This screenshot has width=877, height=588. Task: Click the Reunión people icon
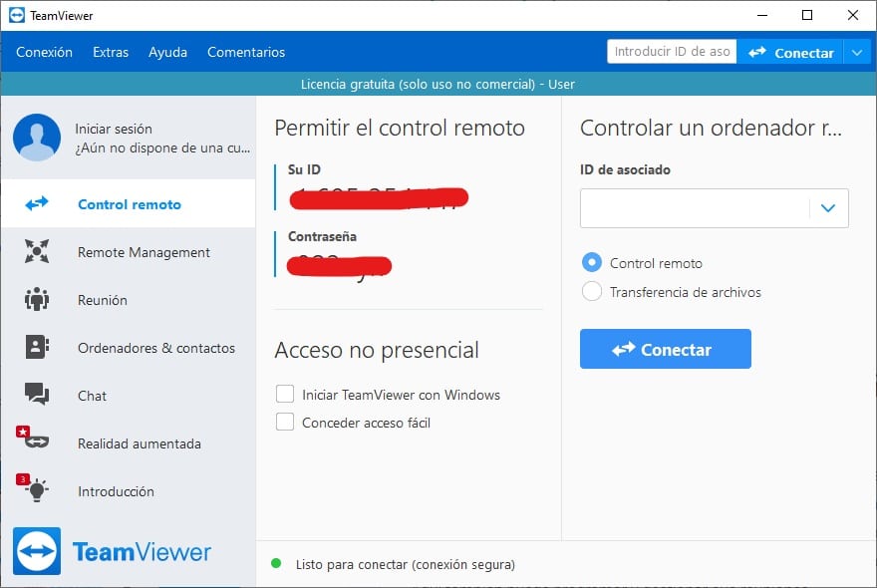pyautogui.click(x=37, y=299)
